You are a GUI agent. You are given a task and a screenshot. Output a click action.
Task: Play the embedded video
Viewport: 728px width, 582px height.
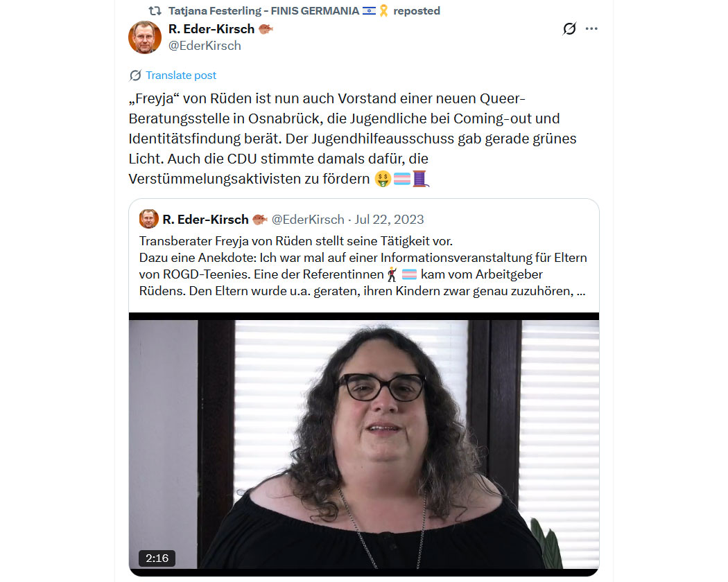pos(364,445)
